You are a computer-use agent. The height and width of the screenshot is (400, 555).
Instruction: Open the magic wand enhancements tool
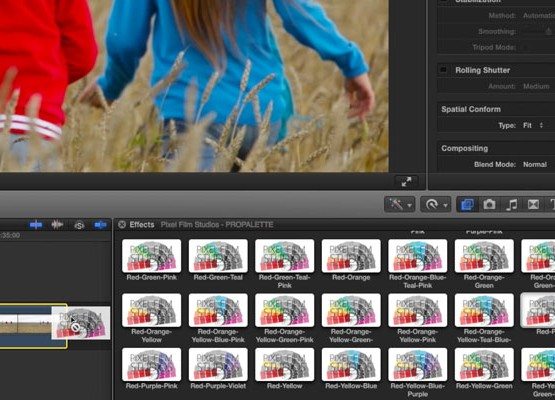tap(396, 204)
